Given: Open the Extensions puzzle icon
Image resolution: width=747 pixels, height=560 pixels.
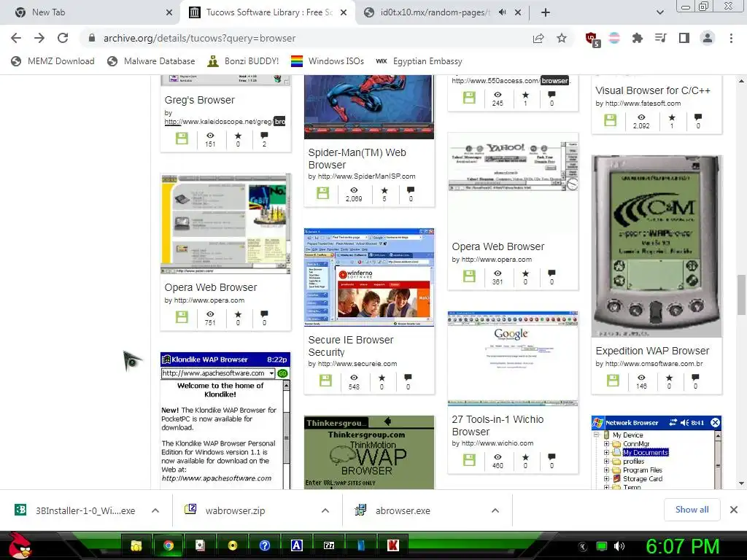Looking at the screenshot, I should [638, 38].
